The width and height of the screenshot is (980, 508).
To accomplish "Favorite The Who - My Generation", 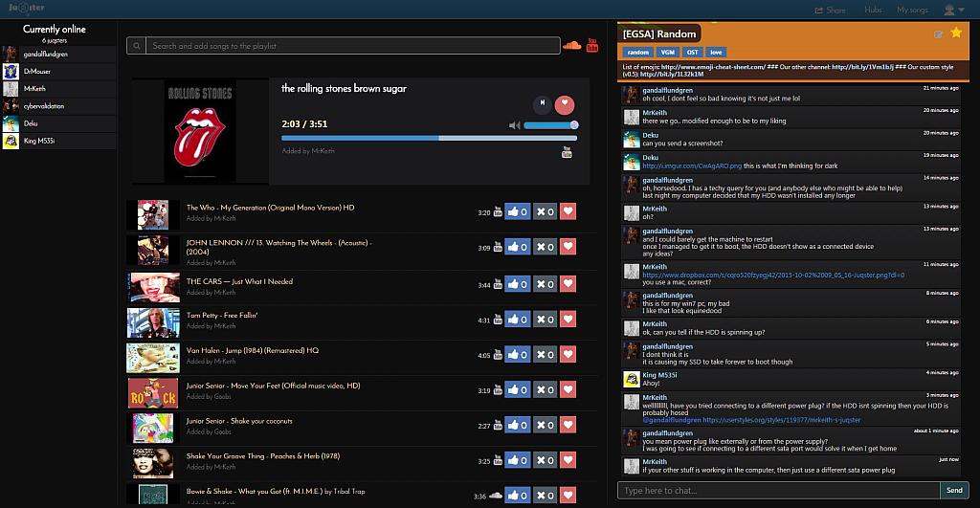I will pos(568,211).
